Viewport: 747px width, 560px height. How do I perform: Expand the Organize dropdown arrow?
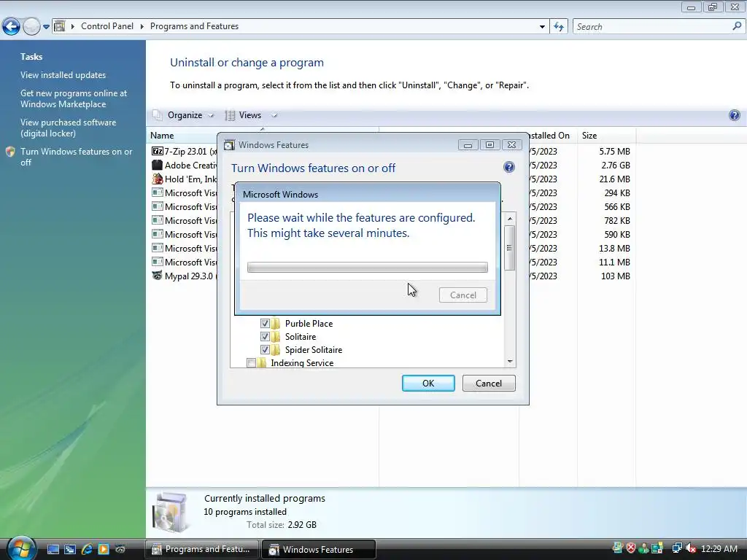pyautogui.click(x=211, y=115)
